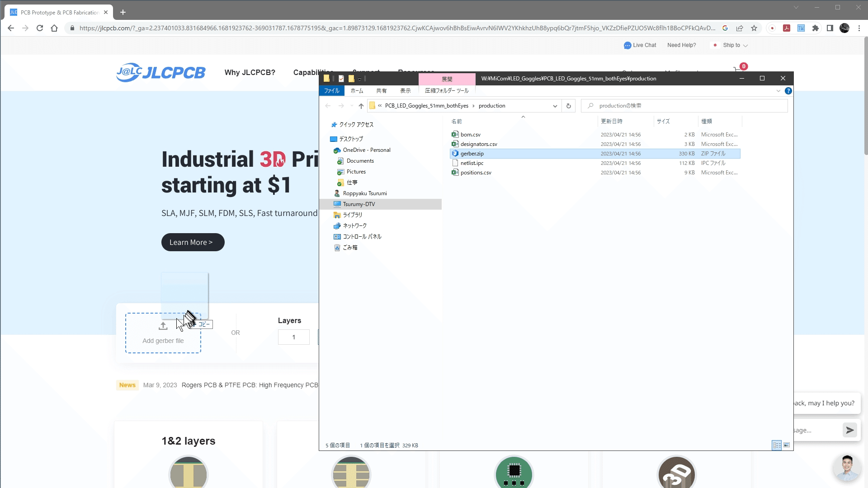Select the netlist.ipc file
The width and height of the screenshot is (868, 488).
pyautogui.click(x=472, y=163)
